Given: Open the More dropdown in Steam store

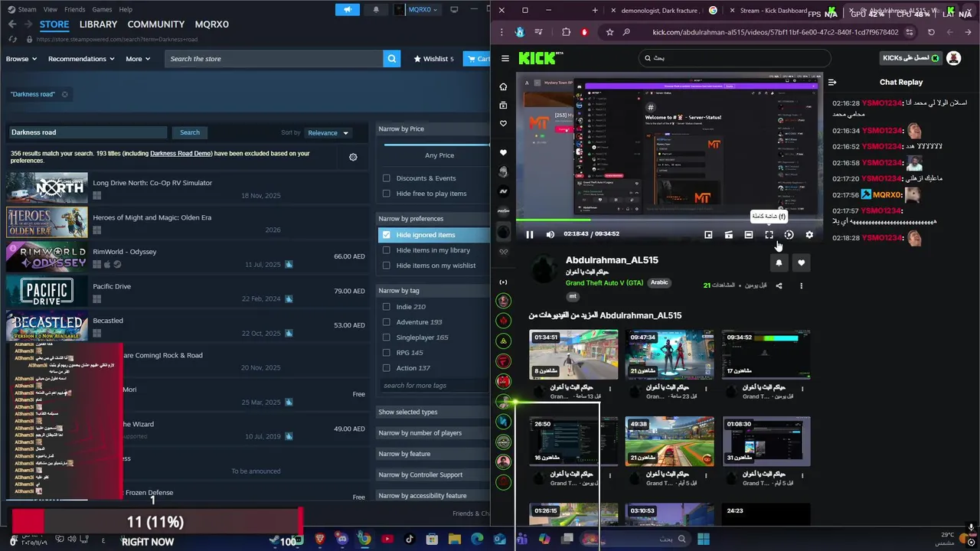Looking at the screenshot, I should click(139, 59).
